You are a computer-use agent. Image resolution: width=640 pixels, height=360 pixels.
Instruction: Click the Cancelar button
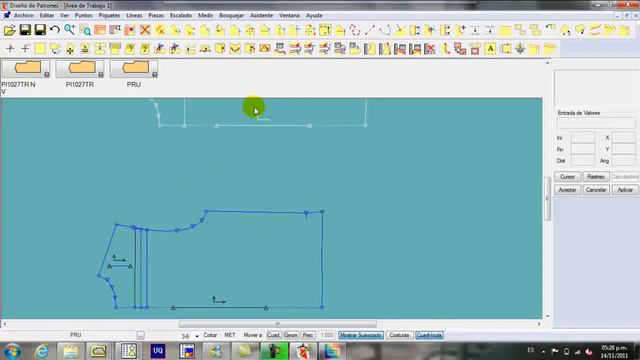pyautogui.click(x=596, y=190)
